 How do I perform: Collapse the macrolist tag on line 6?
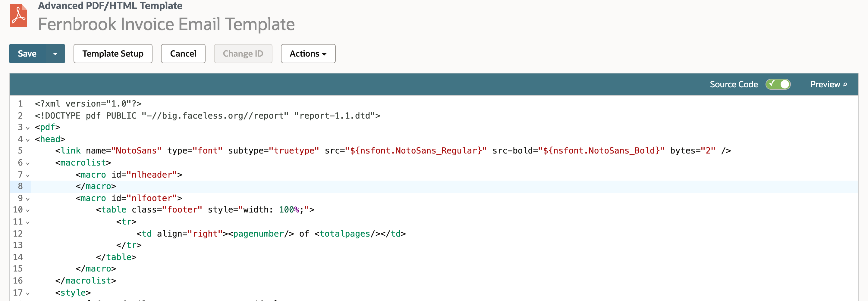(28, 163)
